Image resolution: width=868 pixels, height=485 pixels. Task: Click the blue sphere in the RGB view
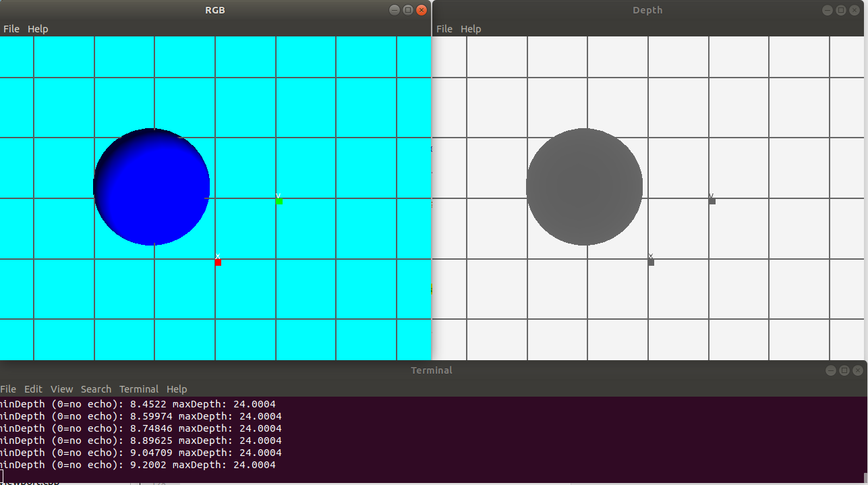tap(151, 187)
